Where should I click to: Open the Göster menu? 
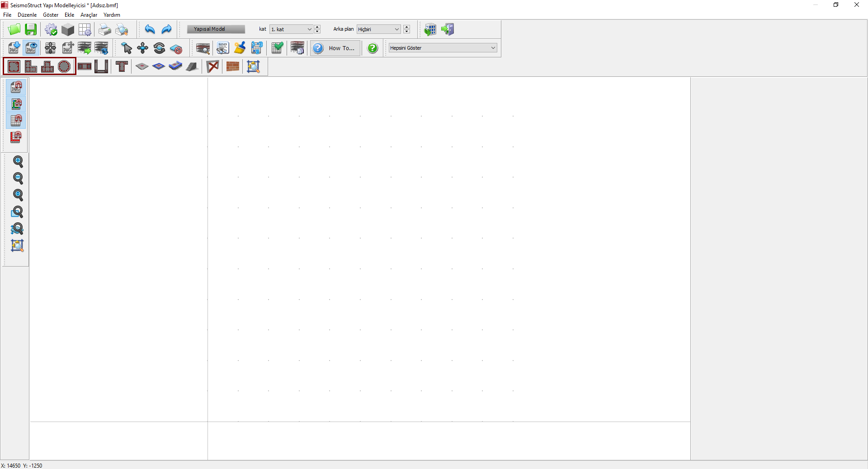pos(51,15)
